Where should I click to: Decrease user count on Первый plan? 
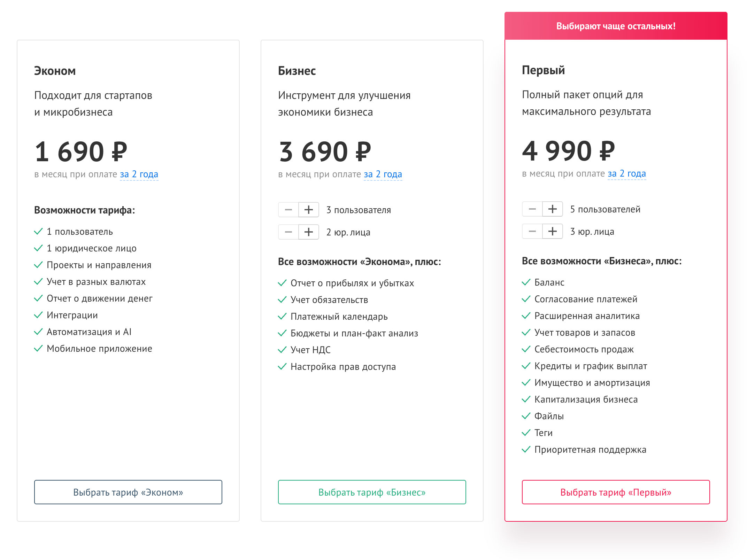tap(532, 209)
